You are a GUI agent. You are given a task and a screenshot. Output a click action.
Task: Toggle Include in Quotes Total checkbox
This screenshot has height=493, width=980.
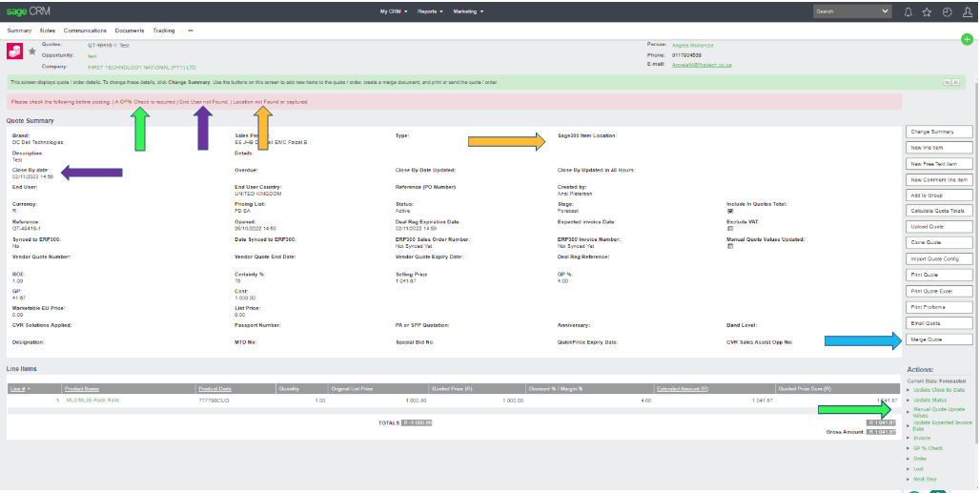[x=729, y=212]
